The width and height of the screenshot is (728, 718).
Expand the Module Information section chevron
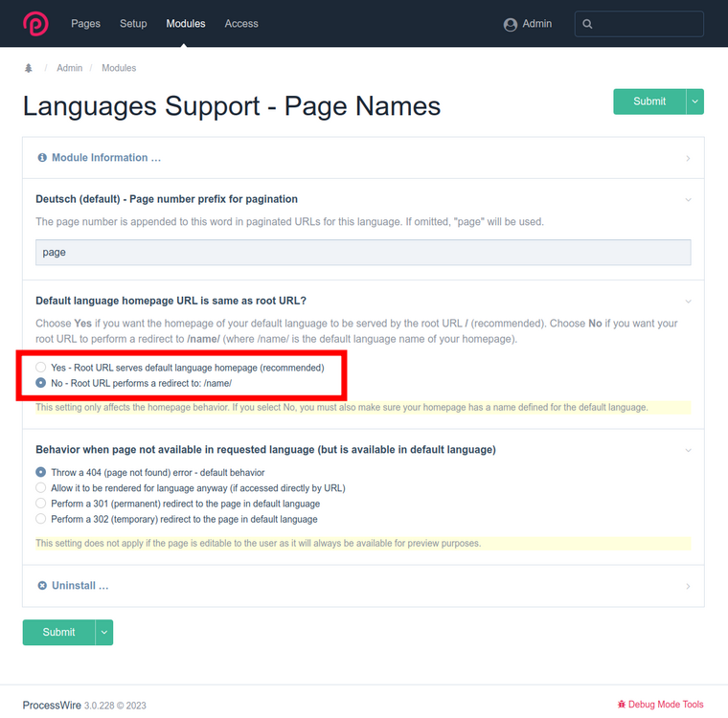688,158
